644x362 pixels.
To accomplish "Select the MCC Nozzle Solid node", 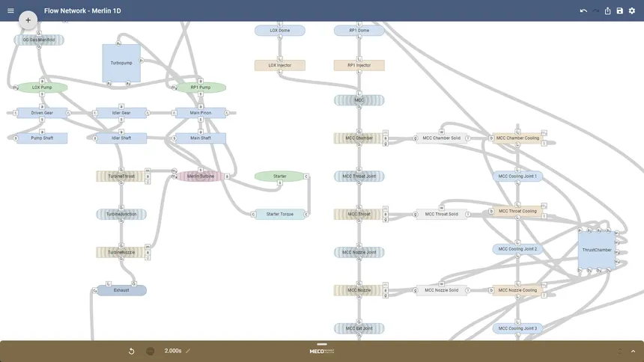I will click(442, 290).
